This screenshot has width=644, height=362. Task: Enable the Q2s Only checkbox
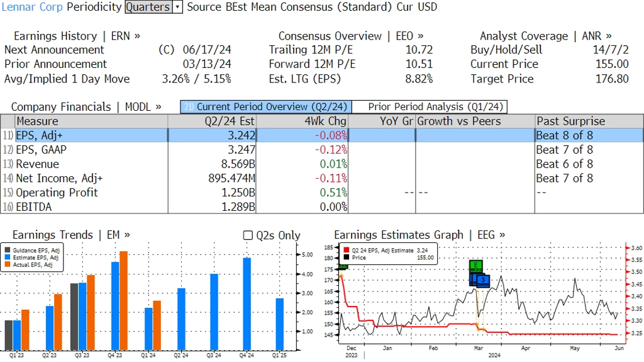(248, 235)
